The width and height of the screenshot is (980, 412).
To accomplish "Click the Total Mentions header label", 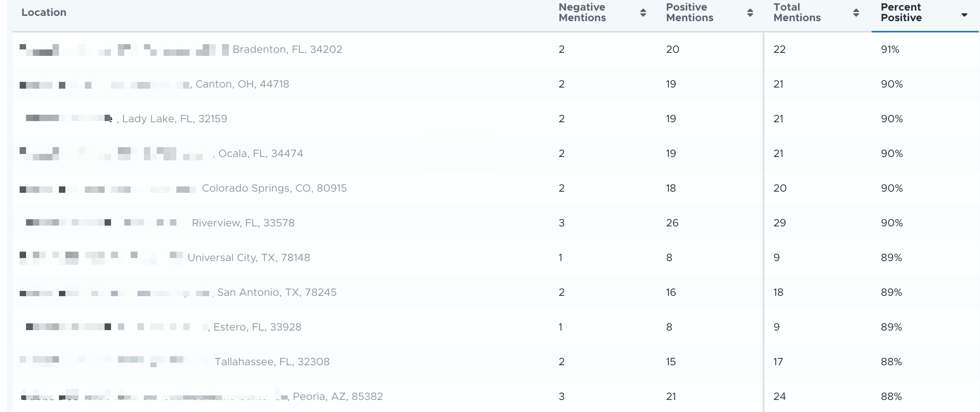I will (x=797, y=12).
